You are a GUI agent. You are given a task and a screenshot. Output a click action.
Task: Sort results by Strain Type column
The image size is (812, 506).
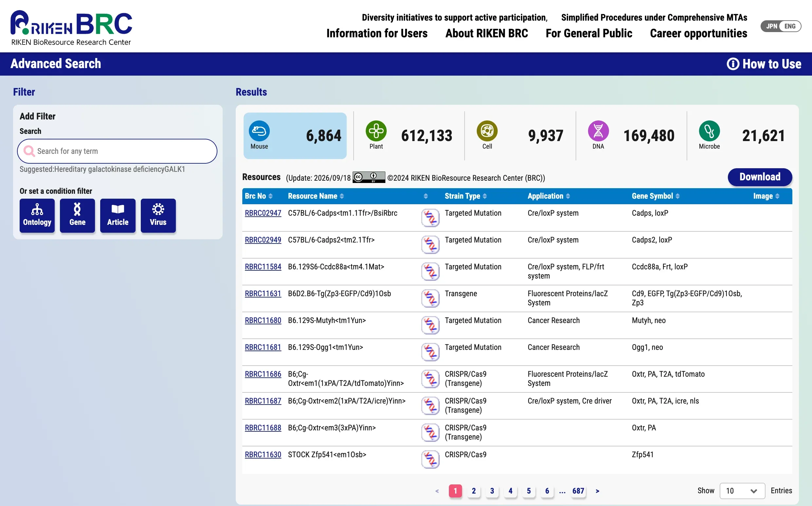(x=466, y=196)
